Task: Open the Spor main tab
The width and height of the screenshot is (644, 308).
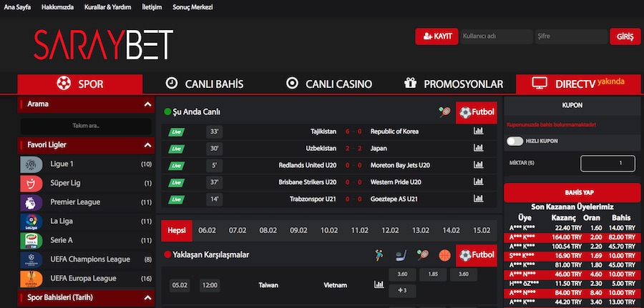Action: click(x=80, y=84)
